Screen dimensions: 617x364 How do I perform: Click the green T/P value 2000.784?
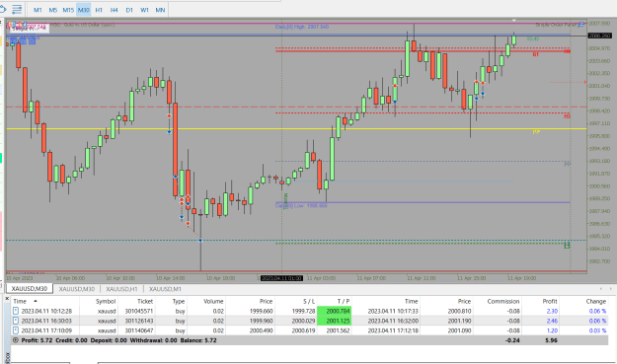[335, 311]
